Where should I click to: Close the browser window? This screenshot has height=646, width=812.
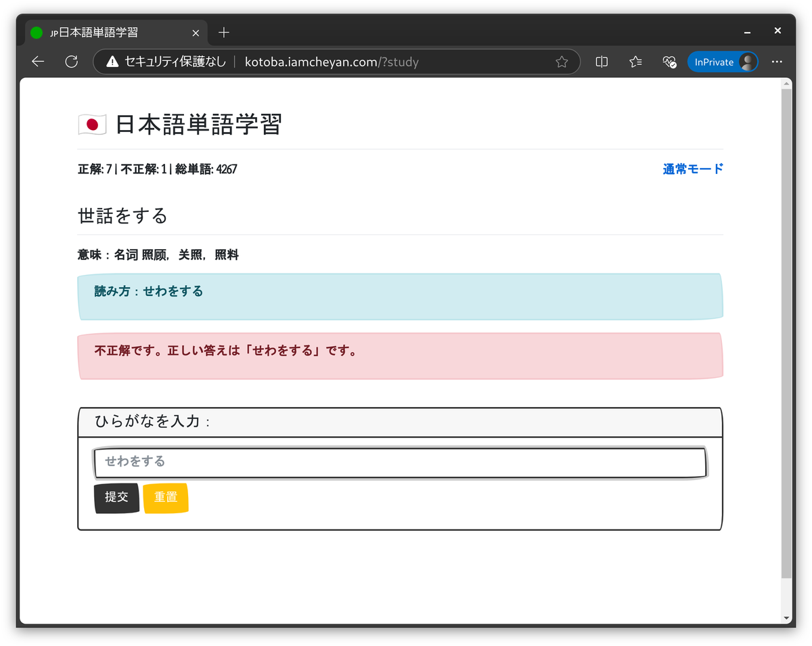(x=777, y=31)
